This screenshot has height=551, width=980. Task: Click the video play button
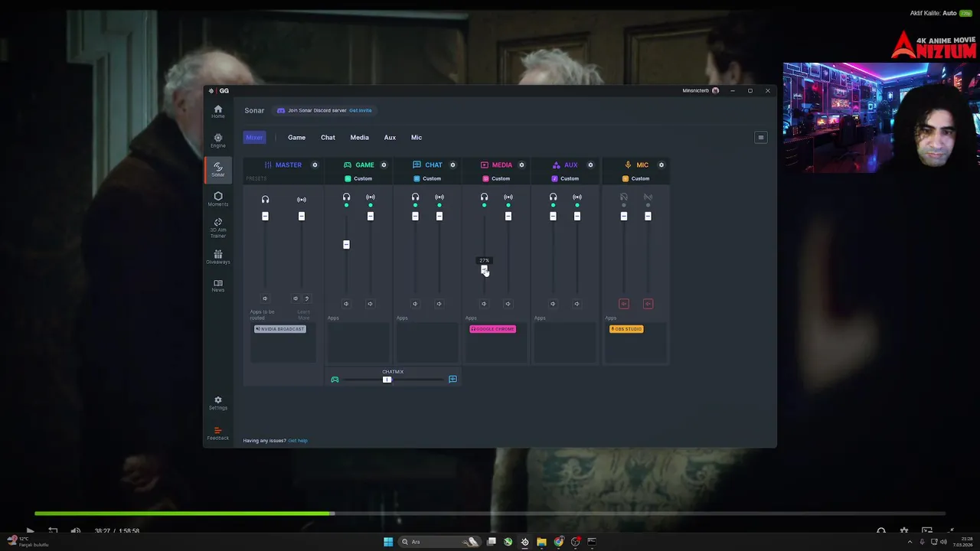30,530
